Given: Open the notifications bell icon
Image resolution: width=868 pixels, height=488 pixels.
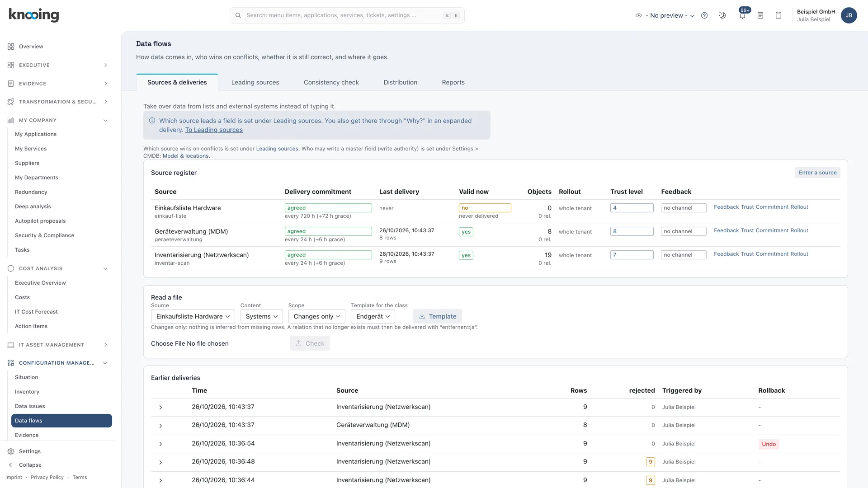Looking at the screenshot, I should point(742,15).
